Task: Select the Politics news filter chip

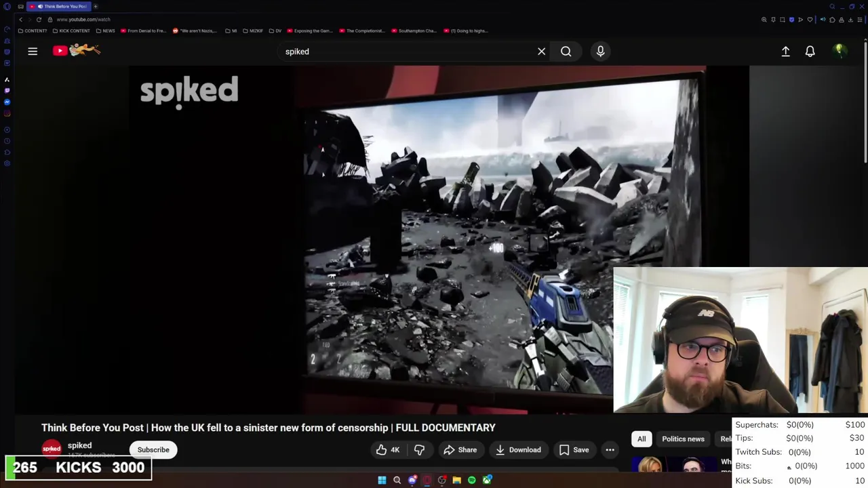Action: (683, 439)
